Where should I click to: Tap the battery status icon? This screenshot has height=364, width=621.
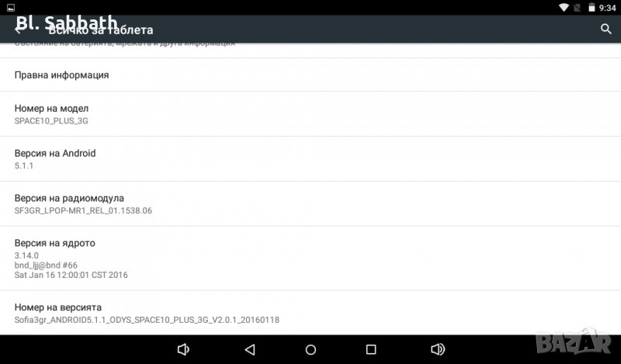click(592, 8)
